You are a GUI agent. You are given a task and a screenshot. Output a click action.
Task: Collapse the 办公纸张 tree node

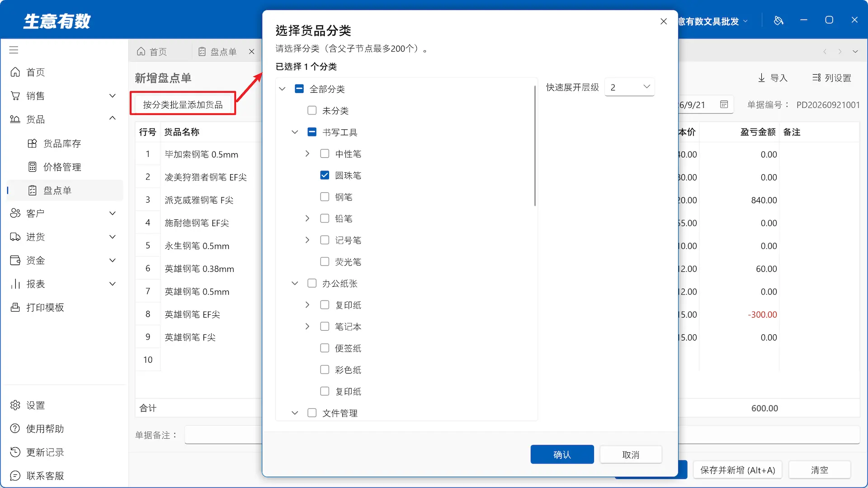pos(295,283)
